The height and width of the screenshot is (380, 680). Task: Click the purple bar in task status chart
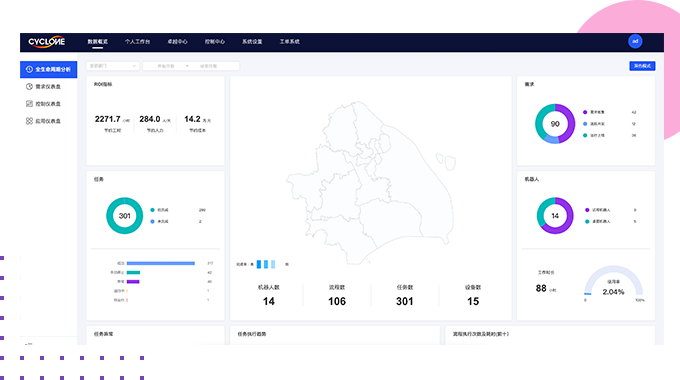133,282
